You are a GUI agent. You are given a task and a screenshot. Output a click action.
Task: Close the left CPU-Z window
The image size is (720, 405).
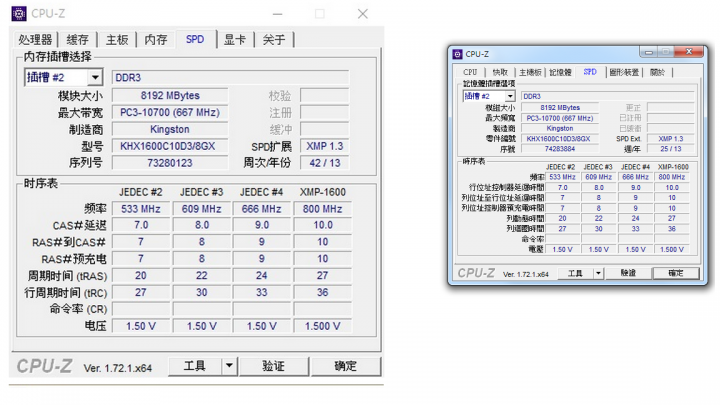(x=363, y=14)
